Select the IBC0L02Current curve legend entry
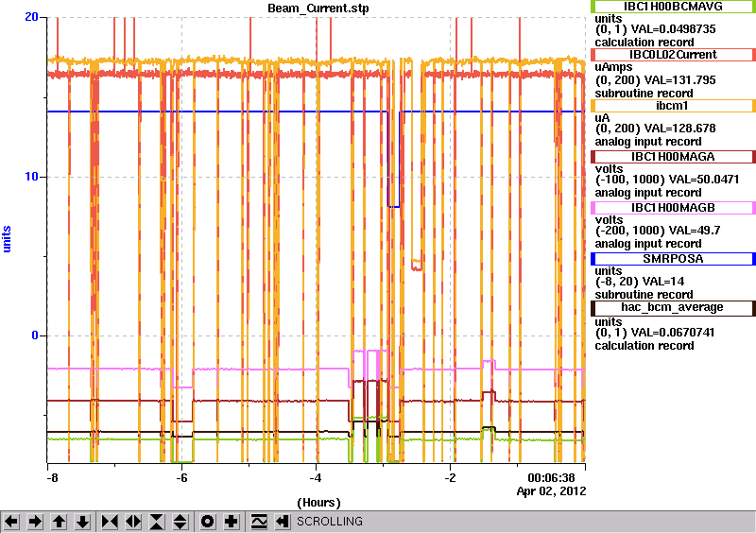756x533 pixels. click(x=673, y=55)
